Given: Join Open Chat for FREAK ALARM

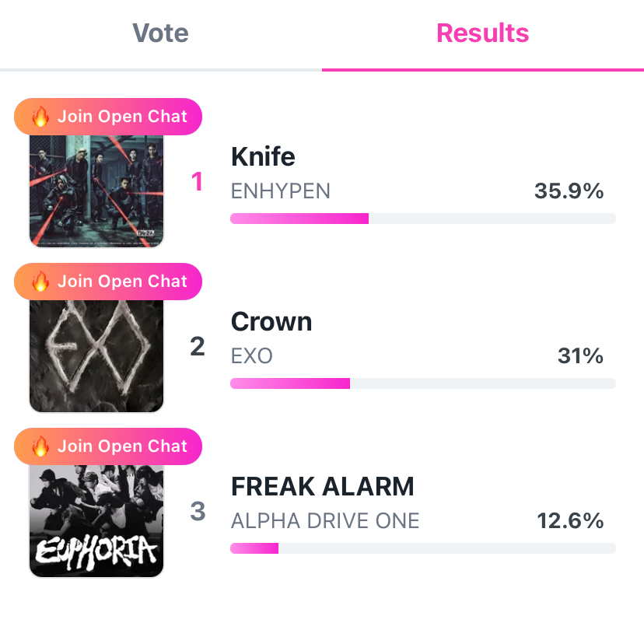Looking at the screenshot, I should (x=122, y=446).
